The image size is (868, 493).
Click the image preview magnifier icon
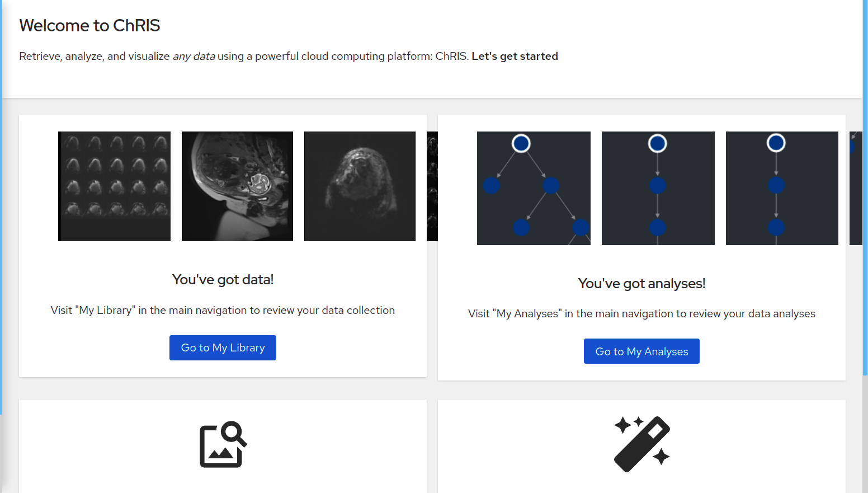[x=222, y=445]
